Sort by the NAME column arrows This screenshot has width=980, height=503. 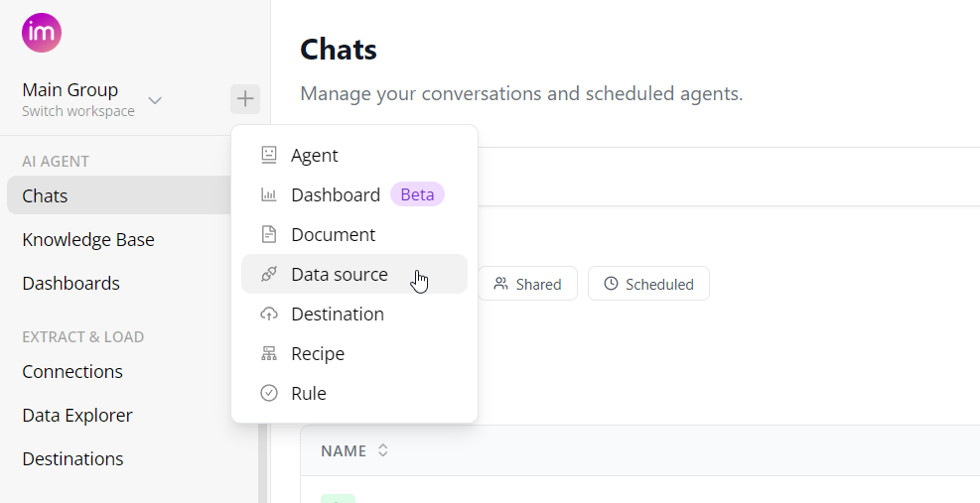click(x=382, y=451)
